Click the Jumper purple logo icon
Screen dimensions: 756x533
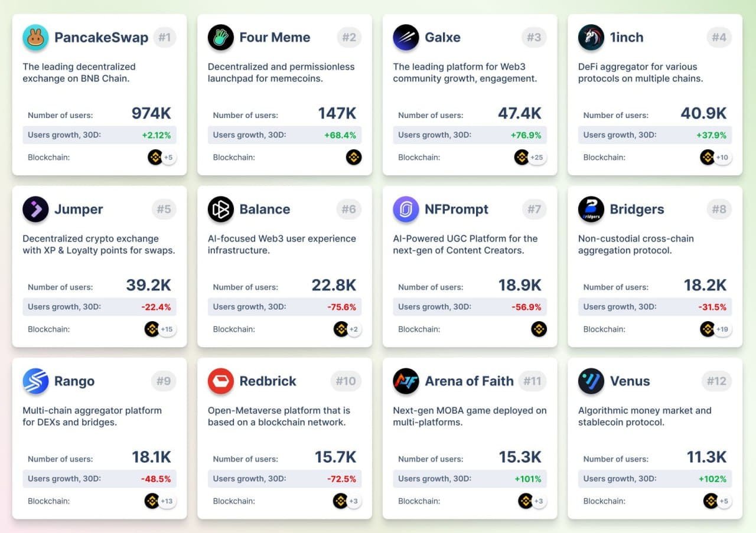click(x=35, y=209)
